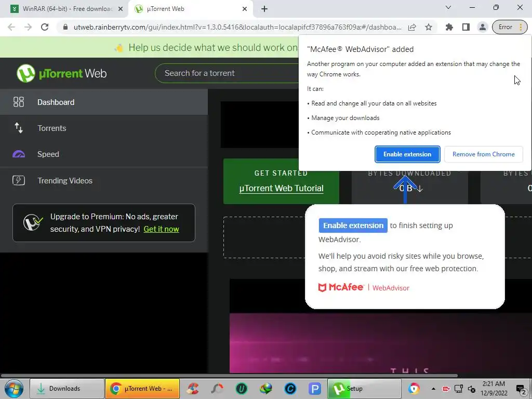This screenshot has height=399, width=532.
Task: Click the address bar URL
Action: (x=237, y=27)
